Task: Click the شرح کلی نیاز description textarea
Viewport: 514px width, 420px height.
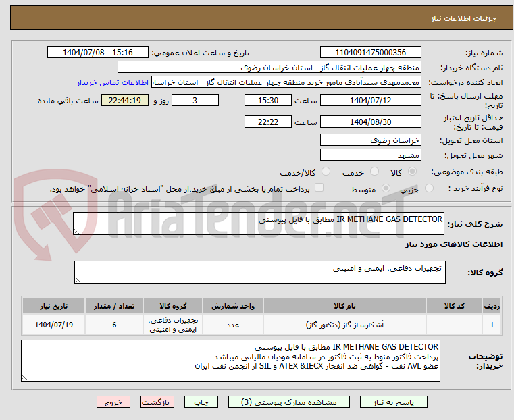Action: (x=258, y=224)
